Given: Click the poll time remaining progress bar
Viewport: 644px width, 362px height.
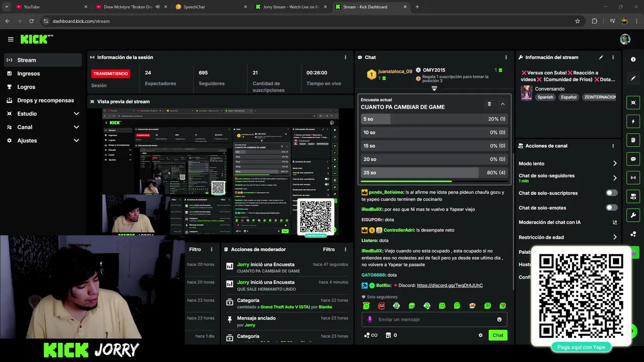Looking at the screenshot, I should (x=434, y=182).
